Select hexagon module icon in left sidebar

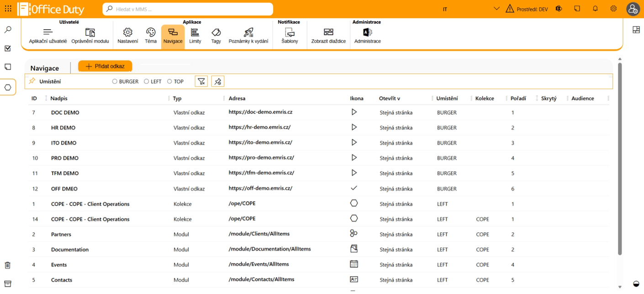(8, 87)
